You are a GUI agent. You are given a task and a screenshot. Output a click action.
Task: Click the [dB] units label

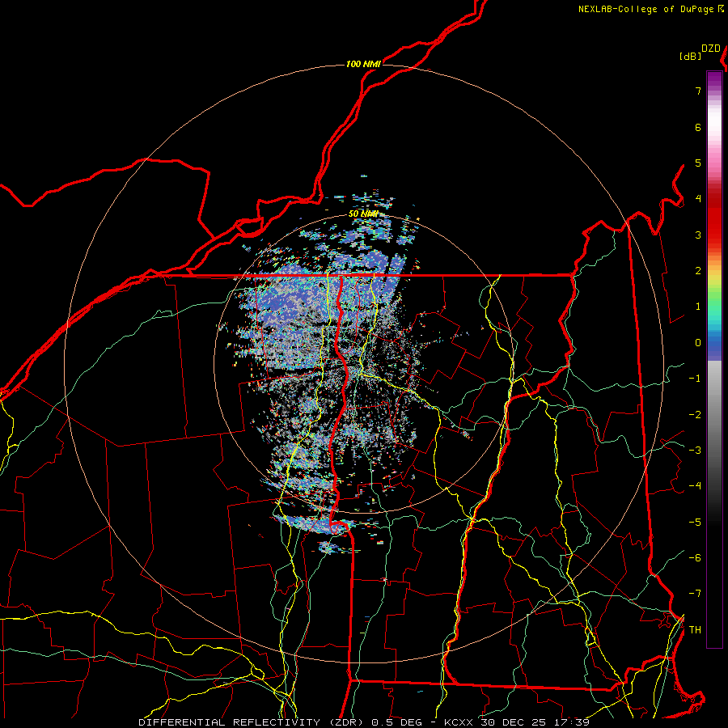[691, 56]
